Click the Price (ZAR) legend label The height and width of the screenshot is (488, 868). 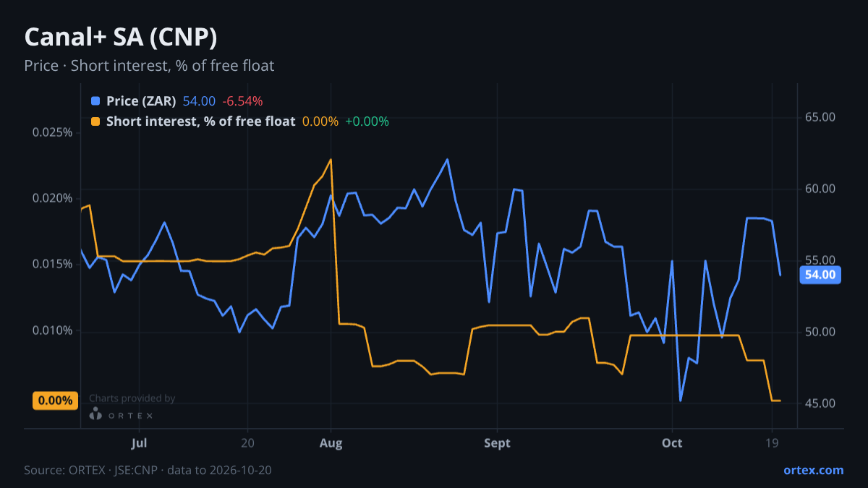coord(142,101)
